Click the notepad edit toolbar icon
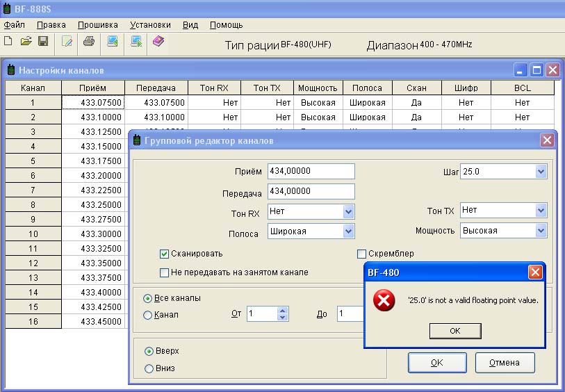 [x=67, y=42]
